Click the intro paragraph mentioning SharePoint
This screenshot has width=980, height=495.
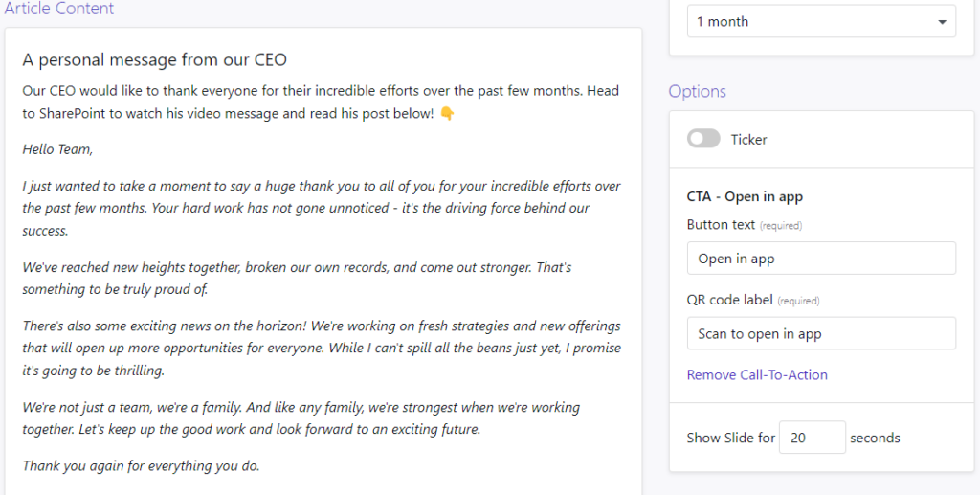coord(321,101)
